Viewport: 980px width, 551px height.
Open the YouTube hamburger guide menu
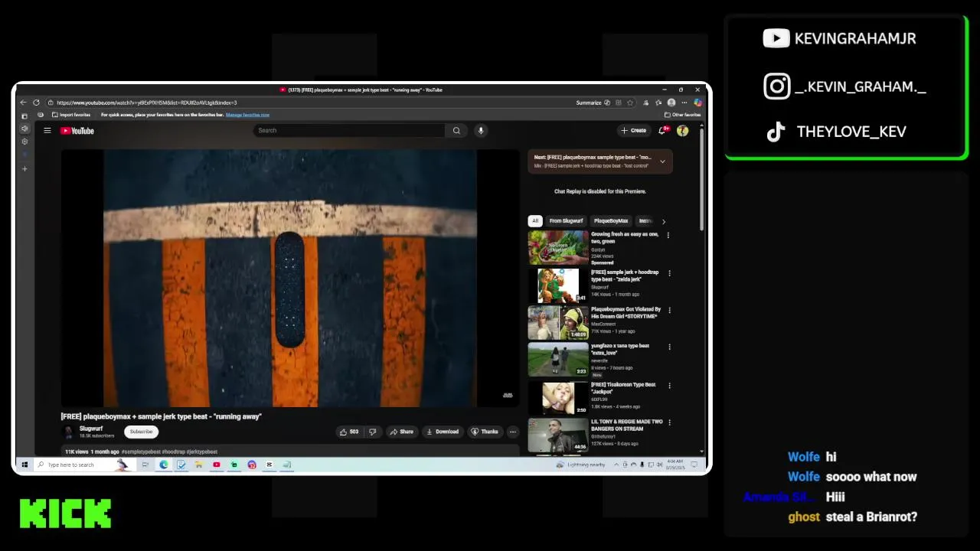click(x=47, y=131)
